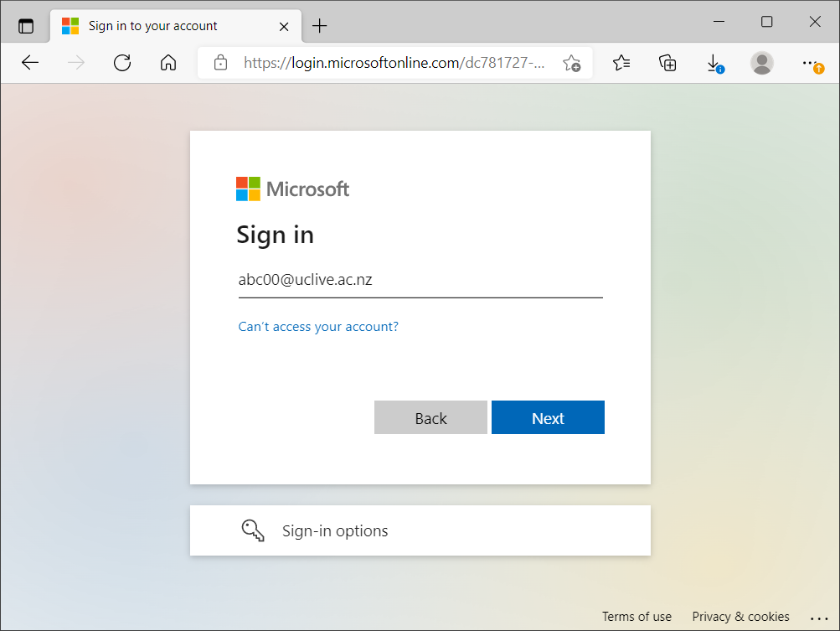Close the Sign in to your account tab
Screen dimensions: 840x631
point(284,26)
